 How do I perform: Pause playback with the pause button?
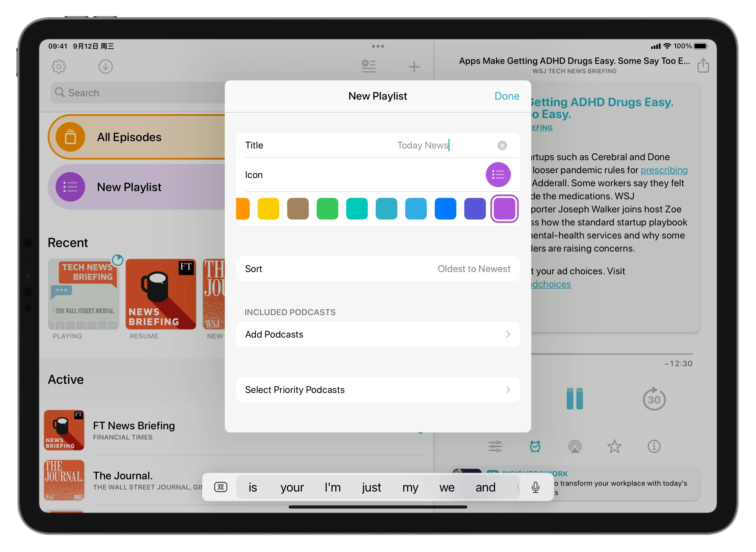pos(574,399)
